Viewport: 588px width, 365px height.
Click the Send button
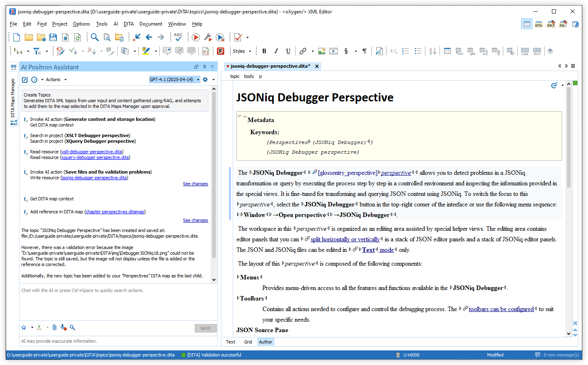coord(206,328)
